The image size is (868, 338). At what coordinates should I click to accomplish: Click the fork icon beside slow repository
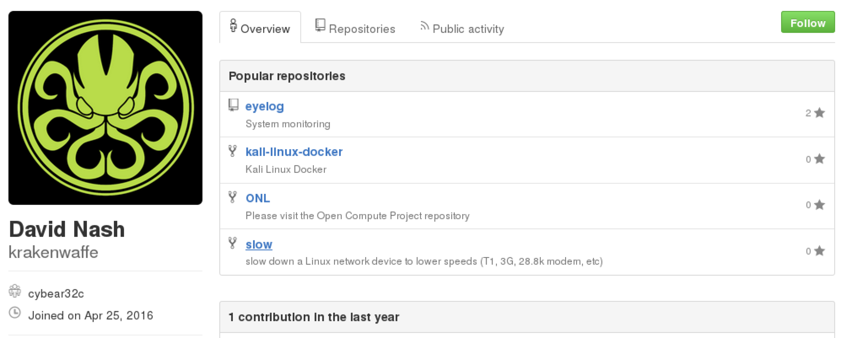(x=232, y=243)
